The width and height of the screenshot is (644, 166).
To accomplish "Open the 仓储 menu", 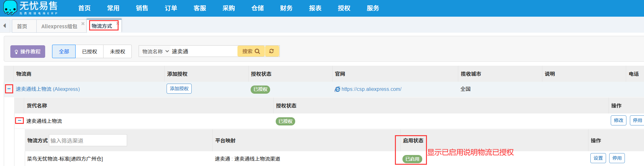I will click(258, 8).
